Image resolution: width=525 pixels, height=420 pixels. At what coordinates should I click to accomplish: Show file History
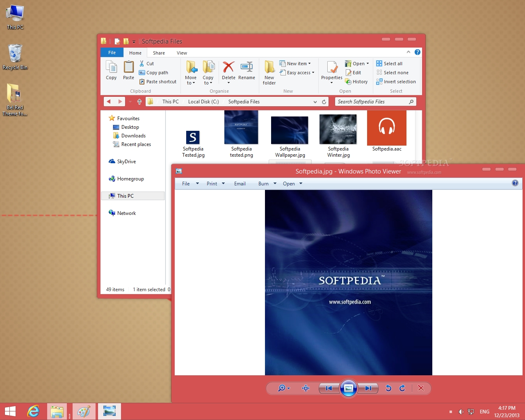[x=356, y=82]
